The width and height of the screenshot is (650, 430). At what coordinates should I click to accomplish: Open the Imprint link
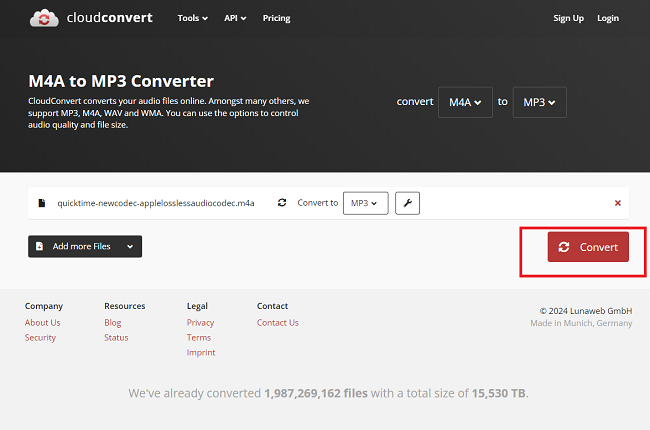click(x=201, y=352)
